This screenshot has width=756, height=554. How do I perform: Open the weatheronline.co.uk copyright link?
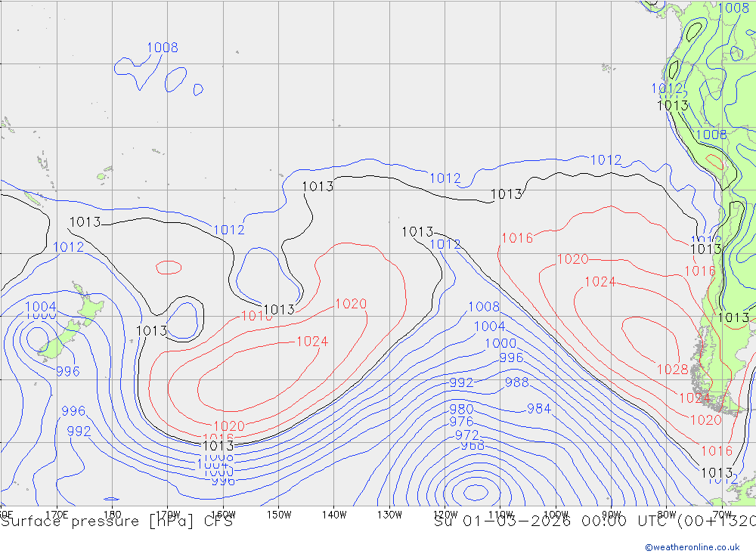coord(692,547)
